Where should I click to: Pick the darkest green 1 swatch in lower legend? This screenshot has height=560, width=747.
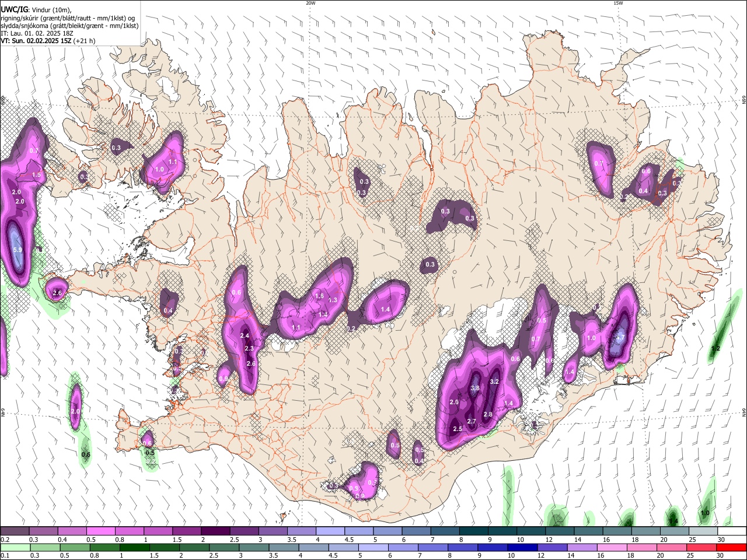[134, 547]
